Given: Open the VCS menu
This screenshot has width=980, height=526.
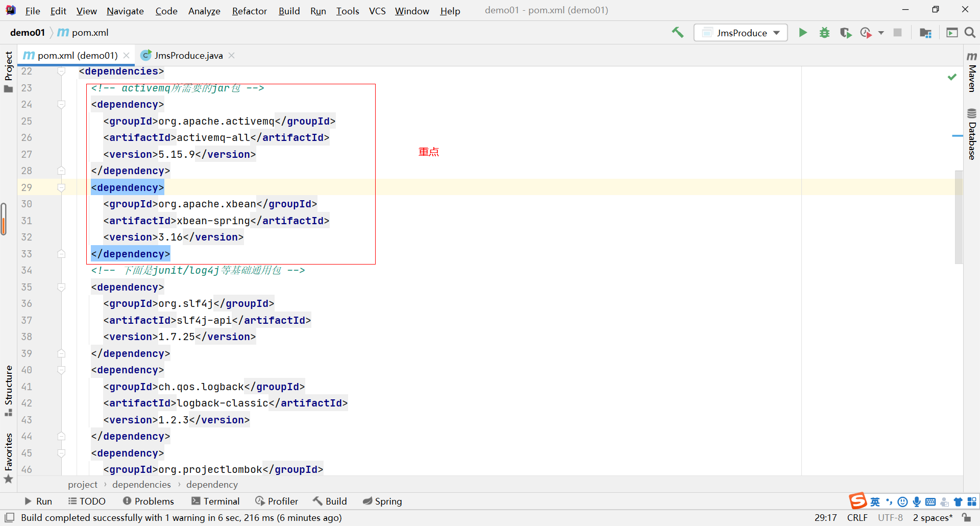Looking at the screenshot, I should pos(377,11).
